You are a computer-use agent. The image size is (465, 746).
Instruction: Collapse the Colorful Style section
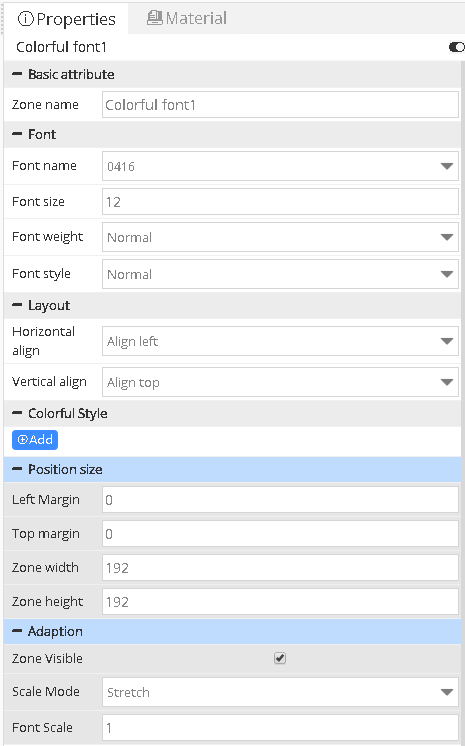coord(17,413)
